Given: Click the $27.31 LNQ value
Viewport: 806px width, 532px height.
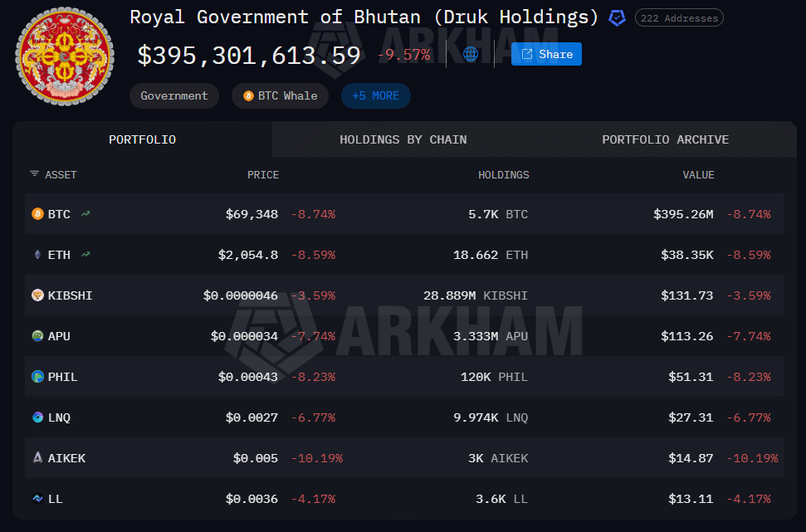Looking at the screenshot, I should [x=691, y=417].
